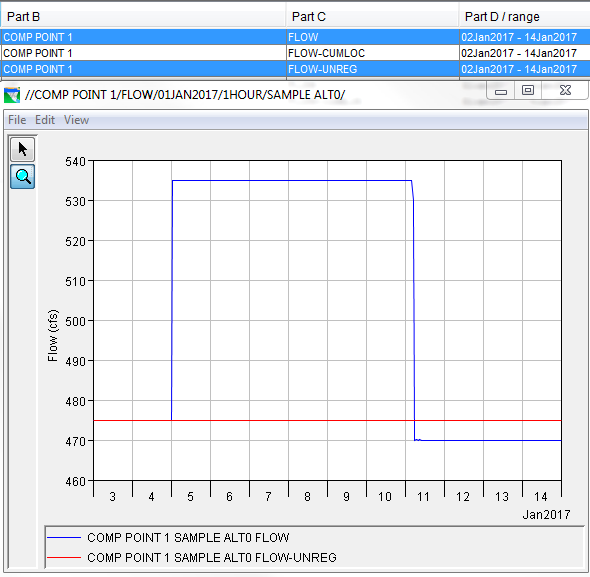Viewport: 590px width, 577px height.
Task: Click the 460 y-axis tick label
Action: pos(76,481)
